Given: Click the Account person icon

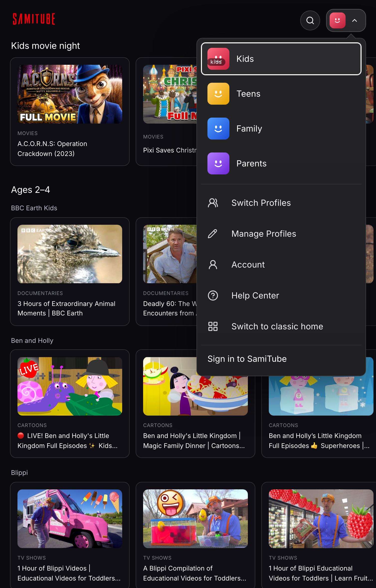Looking at the screenshot, I should (x=213, y=265).
